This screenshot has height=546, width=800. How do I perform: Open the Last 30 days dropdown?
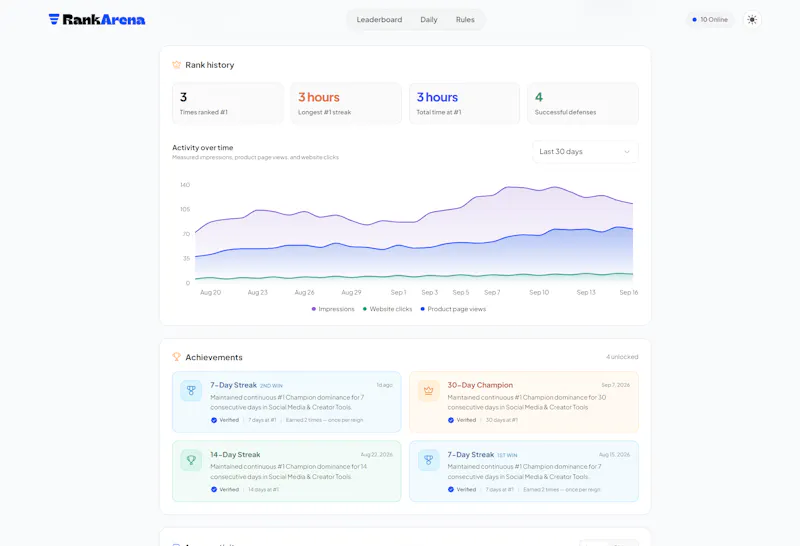pyautogui.click(x=585, y=152)
